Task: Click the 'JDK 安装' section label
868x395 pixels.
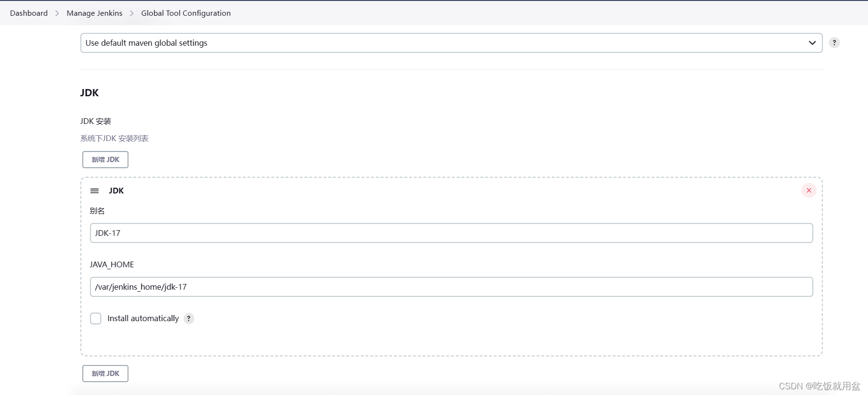Action: 96,121
